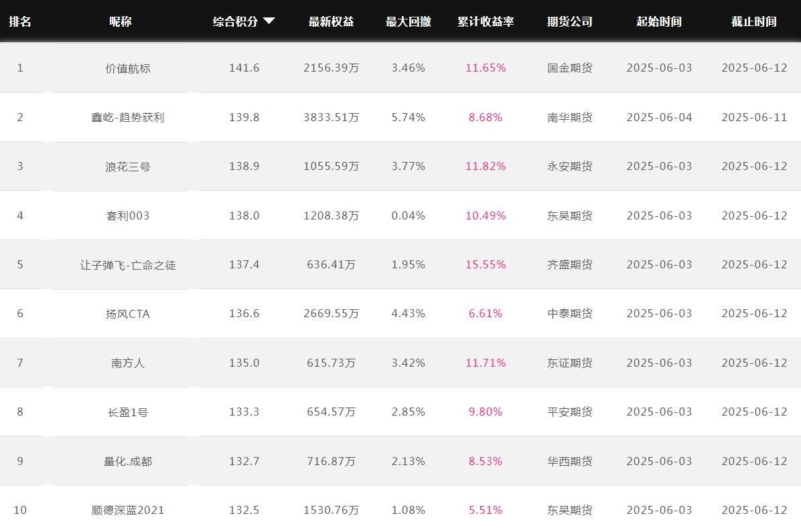Select the return rate 9.80%

click(486, 412)
